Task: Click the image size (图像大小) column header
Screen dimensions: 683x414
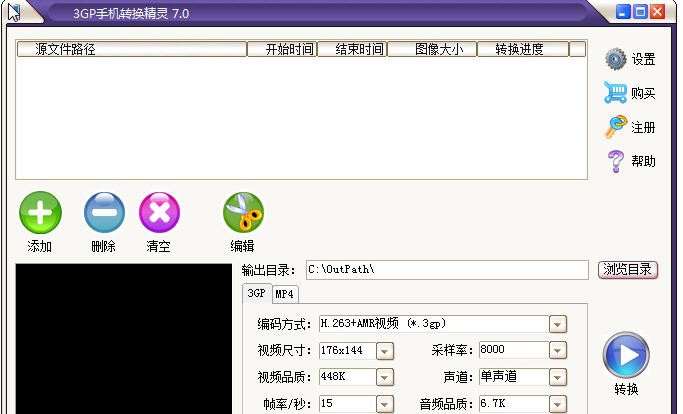Action: 433,49
